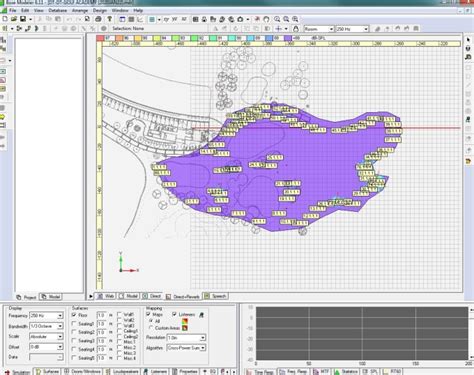The width and height of the screenshot is (474, 375).
Task: Click the camera icon in top toolbar
Action: pyautogui.click(x=240, y=19)
